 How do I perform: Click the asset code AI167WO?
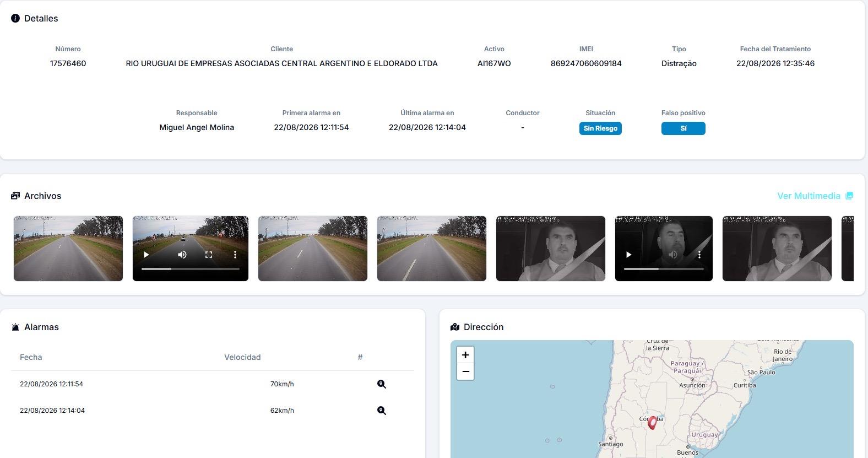pos(494,63)
